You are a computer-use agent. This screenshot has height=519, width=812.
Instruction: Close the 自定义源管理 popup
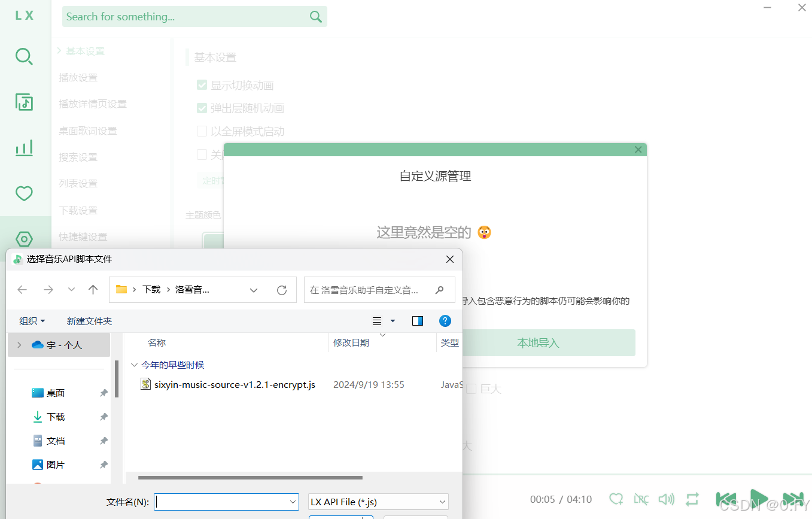638,150
